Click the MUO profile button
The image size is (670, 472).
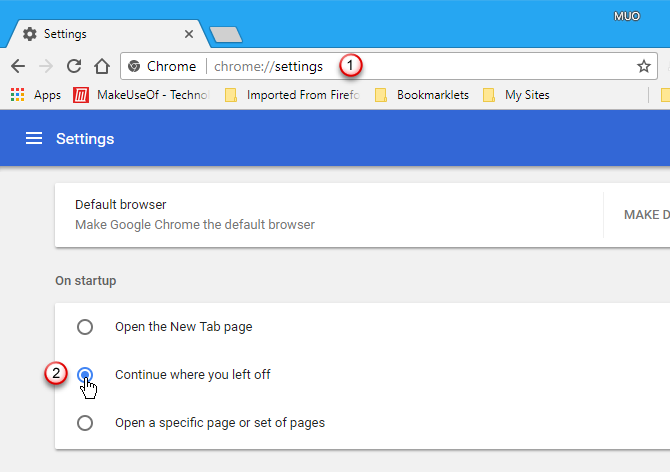tap(627, 16)
